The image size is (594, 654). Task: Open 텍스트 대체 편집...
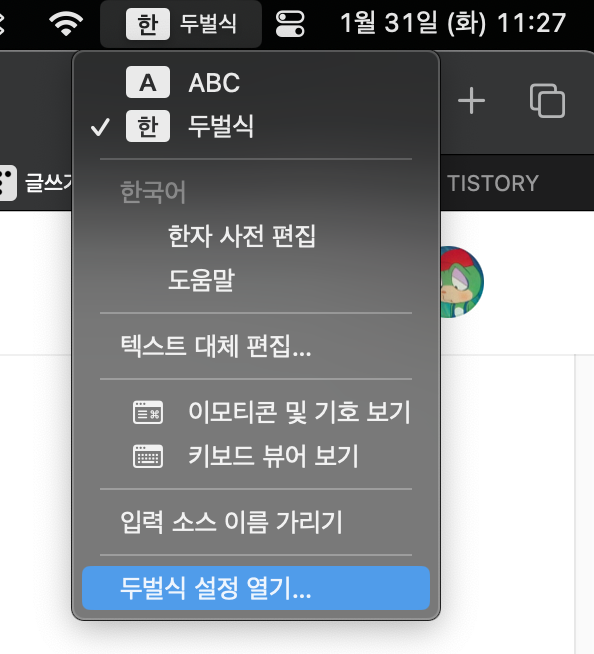256,346
